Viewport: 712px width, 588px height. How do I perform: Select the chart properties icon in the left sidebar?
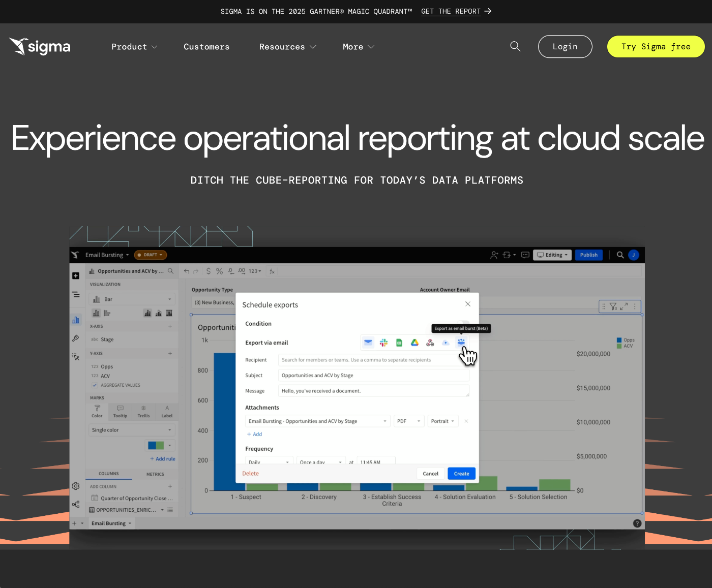point(76,320)
